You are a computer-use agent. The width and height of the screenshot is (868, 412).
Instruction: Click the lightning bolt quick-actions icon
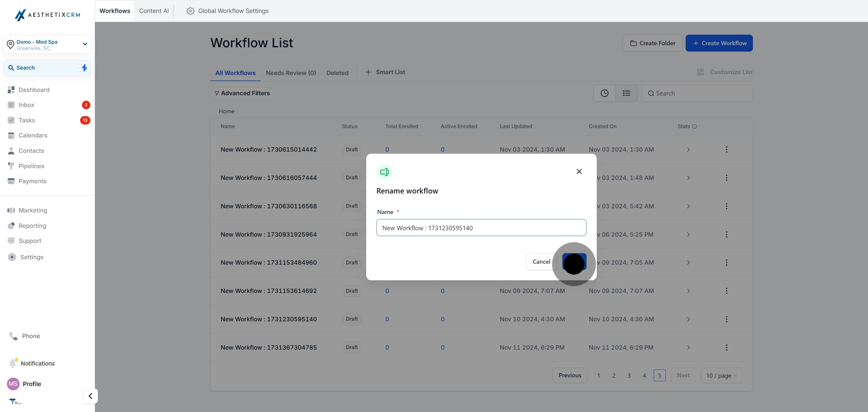click(84, 68)
